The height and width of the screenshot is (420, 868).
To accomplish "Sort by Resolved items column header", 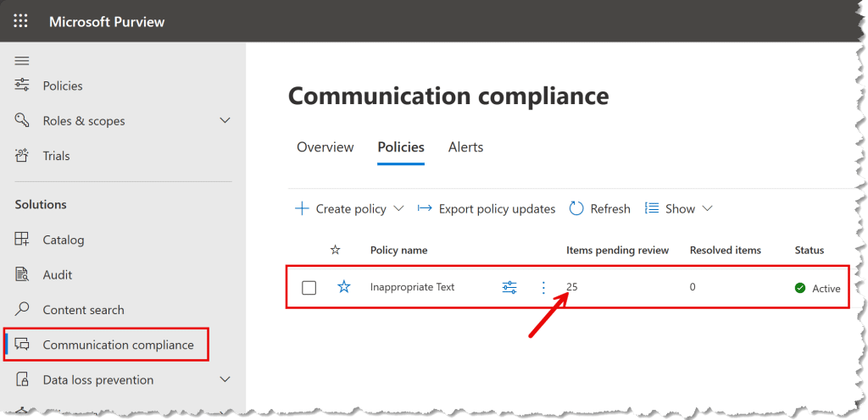I will [726, 251].
